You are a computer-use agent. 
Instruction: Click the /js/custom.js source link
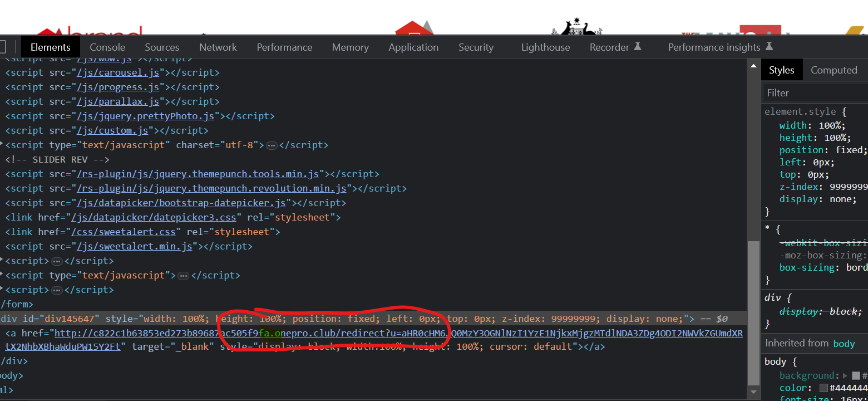click(x=112, y=131)
